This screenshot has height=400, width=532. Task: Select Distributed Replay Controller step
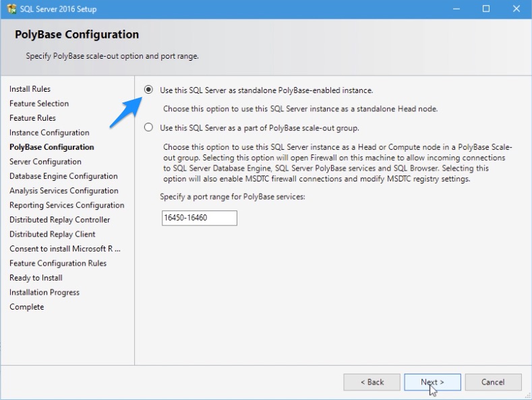coord(60,220)
